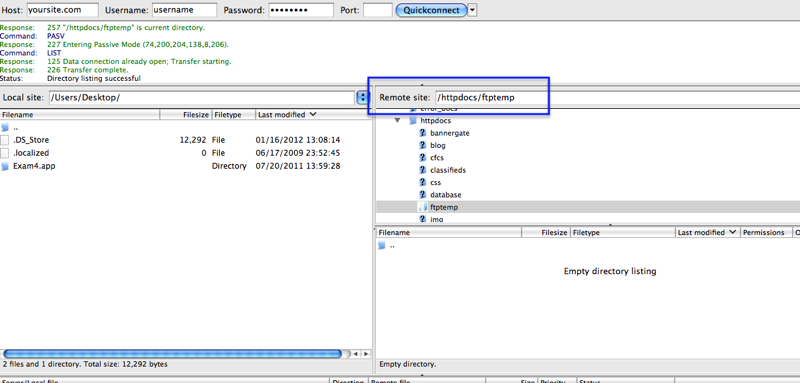Click the Exam4.app entry name

coord(34,166)
